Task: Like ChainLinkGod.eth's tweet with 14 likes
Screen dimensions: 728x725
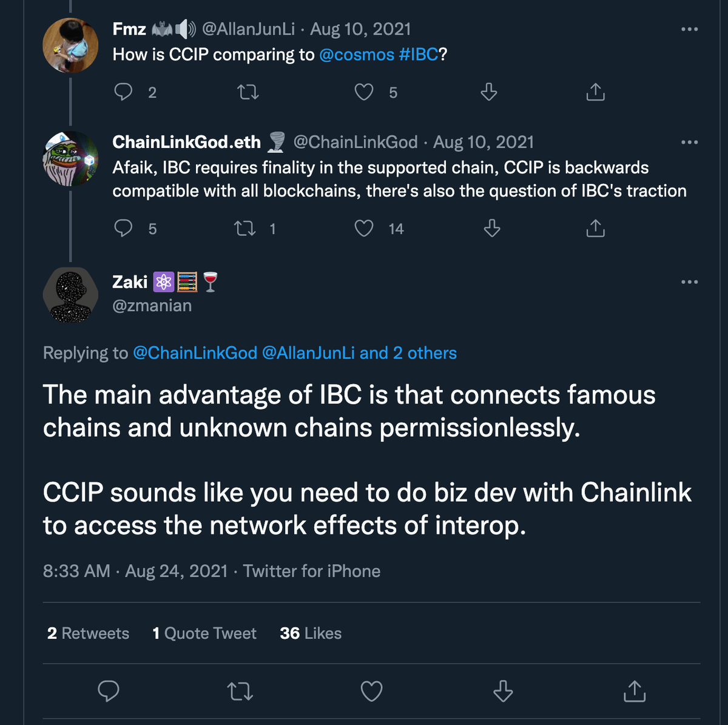Action: pos(364,229)
